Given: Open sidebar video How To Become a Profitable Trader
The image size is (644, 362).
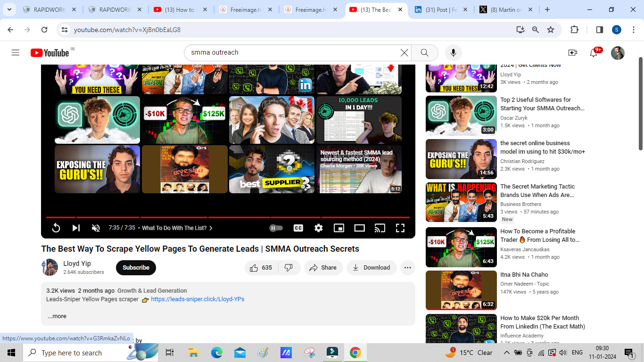Looking at the screenshot, I should pyautogui.click(x=540, y=236).
